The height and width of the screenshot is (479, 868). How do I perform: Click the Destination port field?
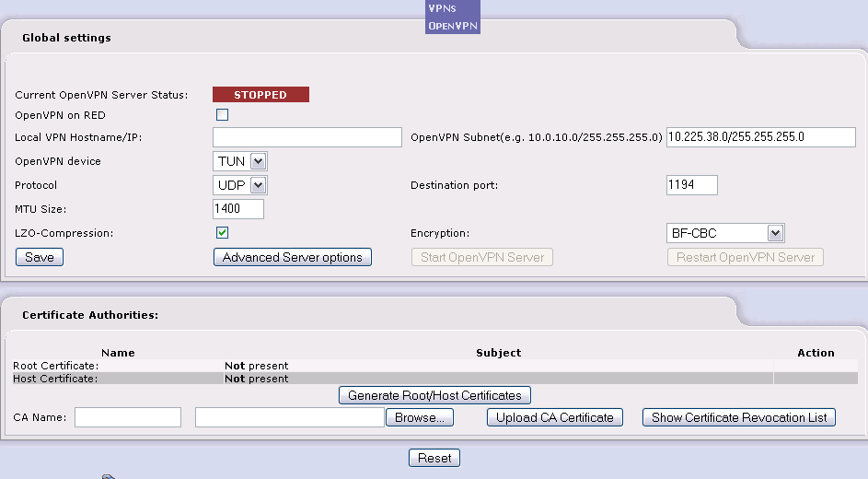tap(692, 185)
